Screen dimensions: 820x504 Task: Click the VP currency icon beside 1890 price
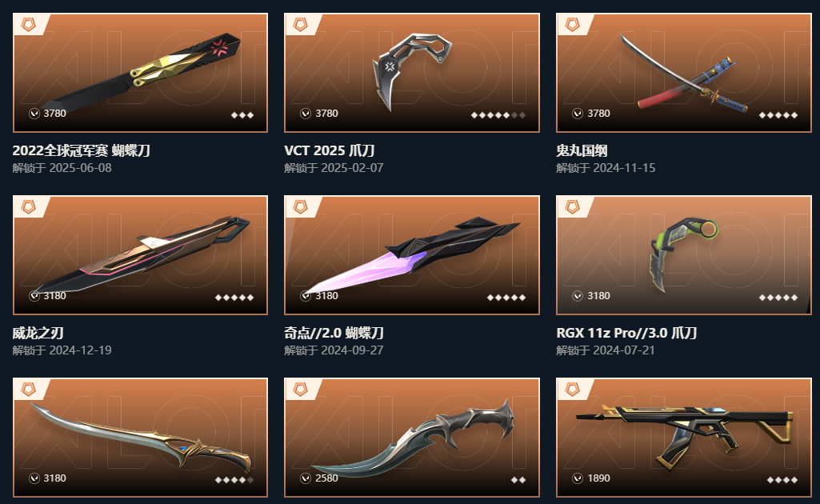[x=578, y=478]
